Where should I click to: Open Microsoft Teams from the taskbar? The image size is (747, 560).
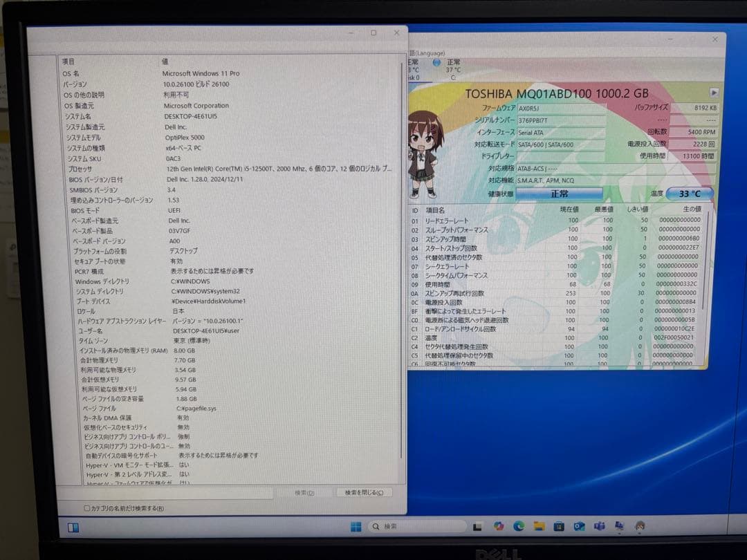point(599,525)
